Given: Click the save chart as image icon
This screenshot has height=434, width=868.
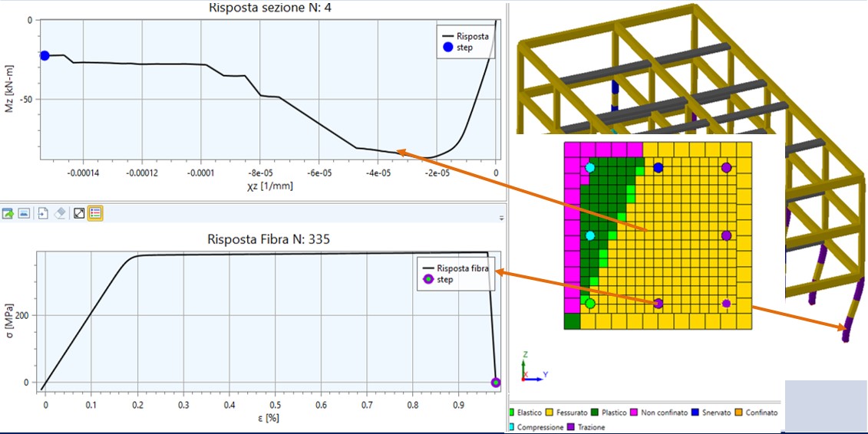Looking at the screenshot, I should click(24, 212).
